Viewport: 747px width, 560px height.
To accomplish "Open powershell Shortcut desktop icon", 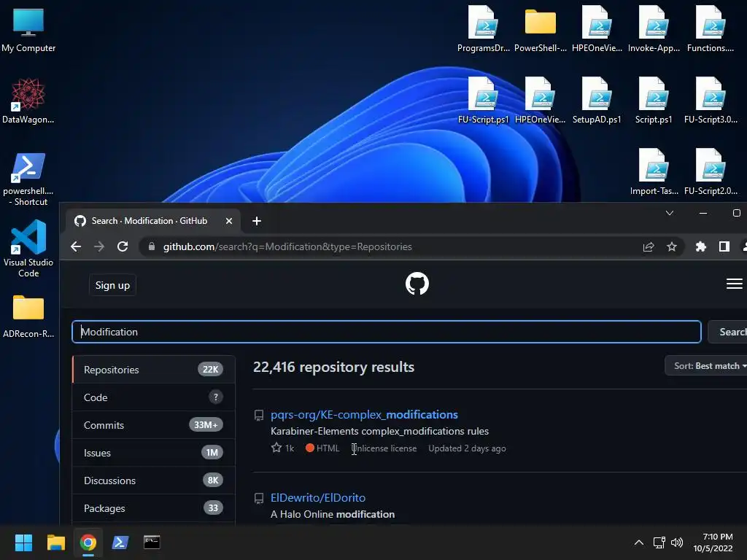I will (x=28, y=179).
